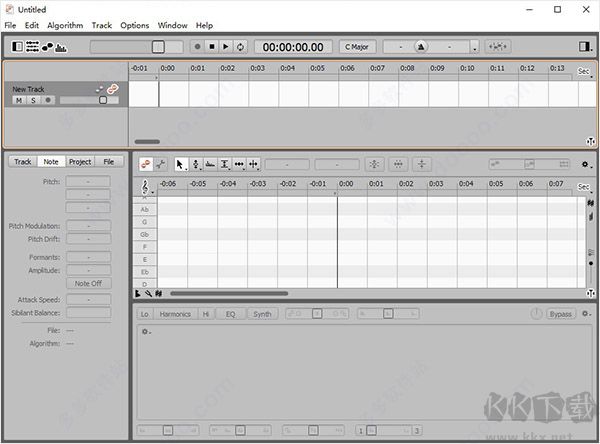Select the Hi harmonics tab

pyautogui.click(x=206, y=314)
